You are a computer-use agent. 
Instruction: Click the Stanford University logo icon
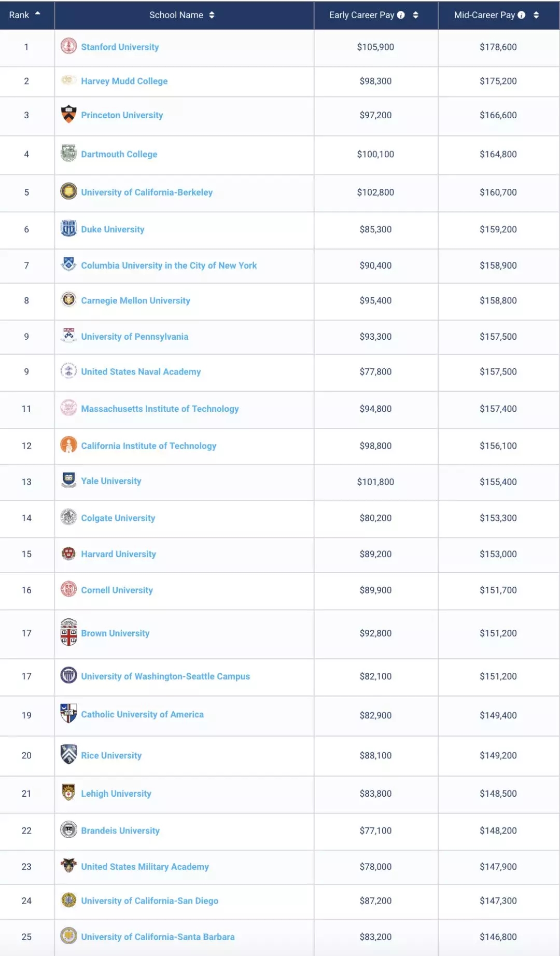coord(68,46)
